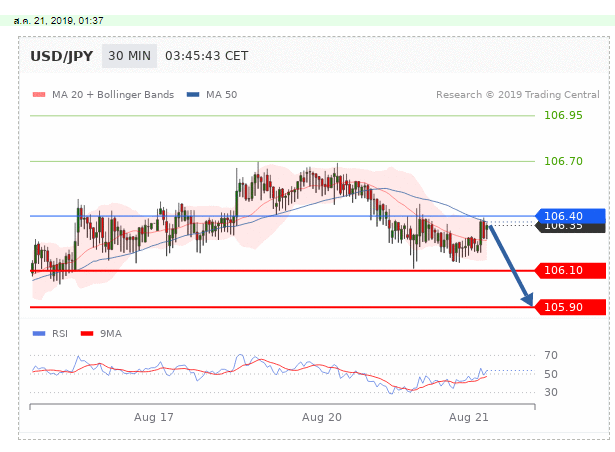Image resolution: width=615 pixels, height=452 pixels.
Task: Click the Research © 2019 Trading Central text
Action: [518, 95]
